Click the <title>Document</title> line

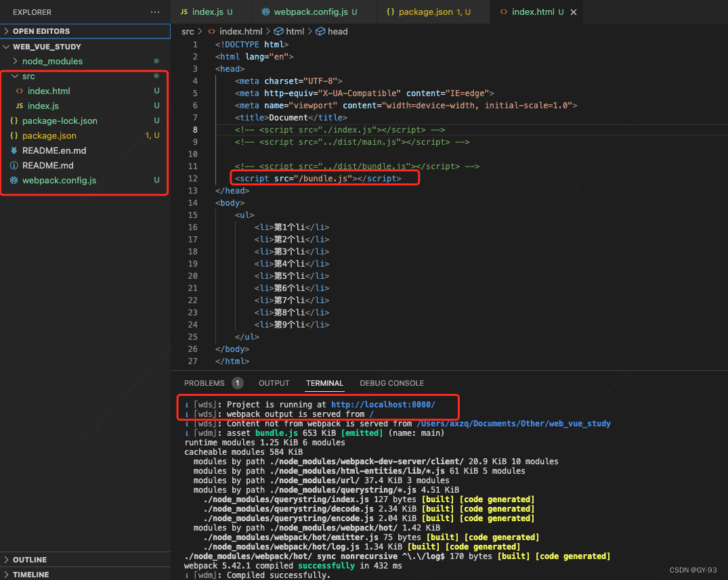click(291, 118)
